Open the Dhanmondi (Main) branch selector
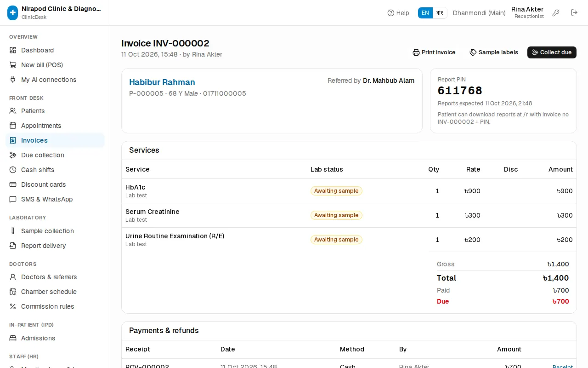Image resolution: width=588 pixels, height=368 pixels. point(479,13)
